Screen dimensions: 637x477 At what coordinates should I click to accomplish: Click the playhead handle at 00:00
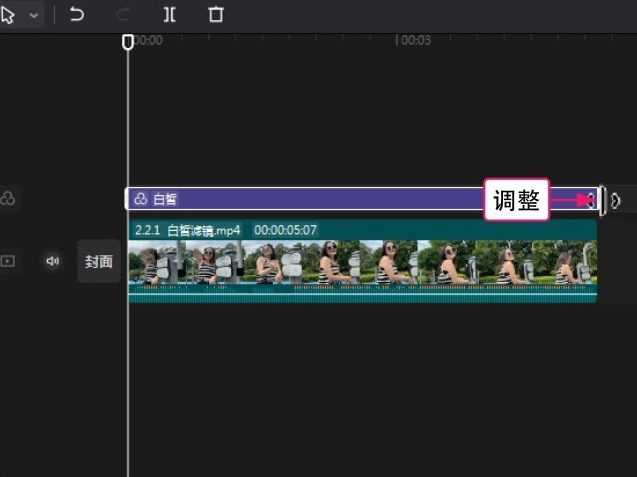tap(128, 42)
